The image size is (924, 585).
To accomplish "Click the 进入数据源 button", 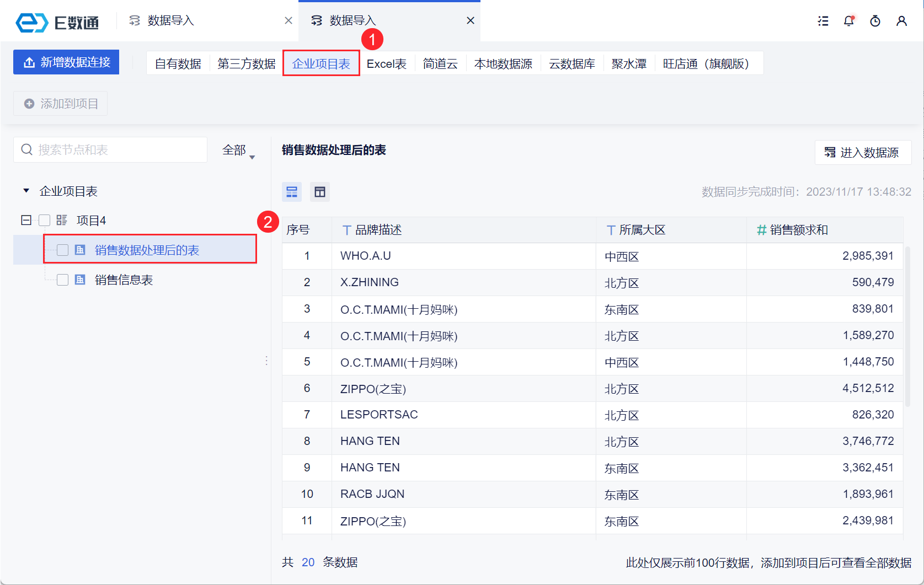I will coord(863,153).
